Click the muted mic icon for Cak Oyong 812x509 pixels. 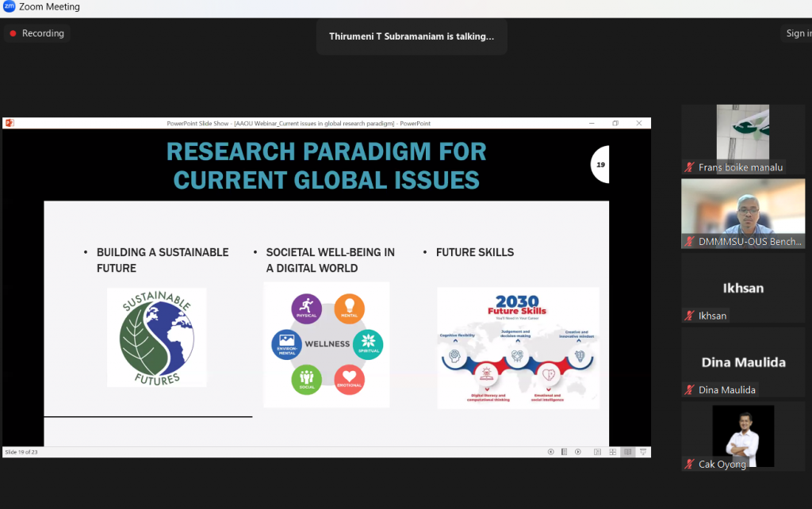point(689,464)
